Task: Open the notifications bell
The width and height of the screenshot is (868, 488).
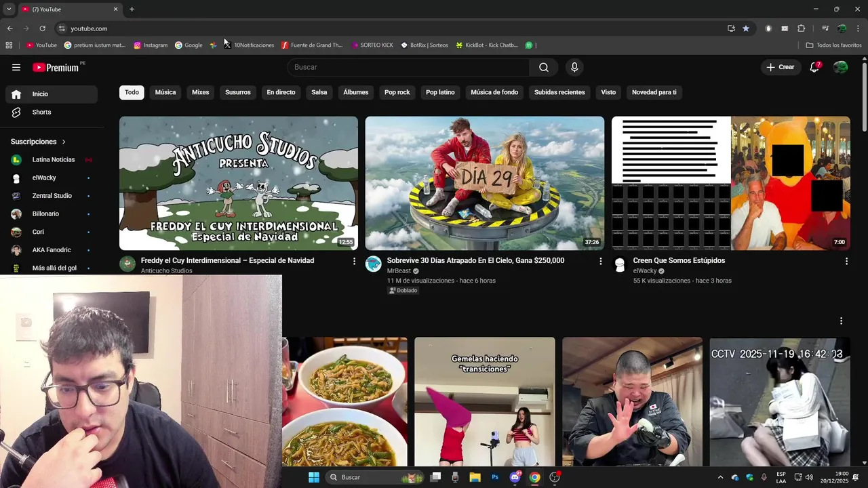Action: pyautogui.click(x=815, y=67)
